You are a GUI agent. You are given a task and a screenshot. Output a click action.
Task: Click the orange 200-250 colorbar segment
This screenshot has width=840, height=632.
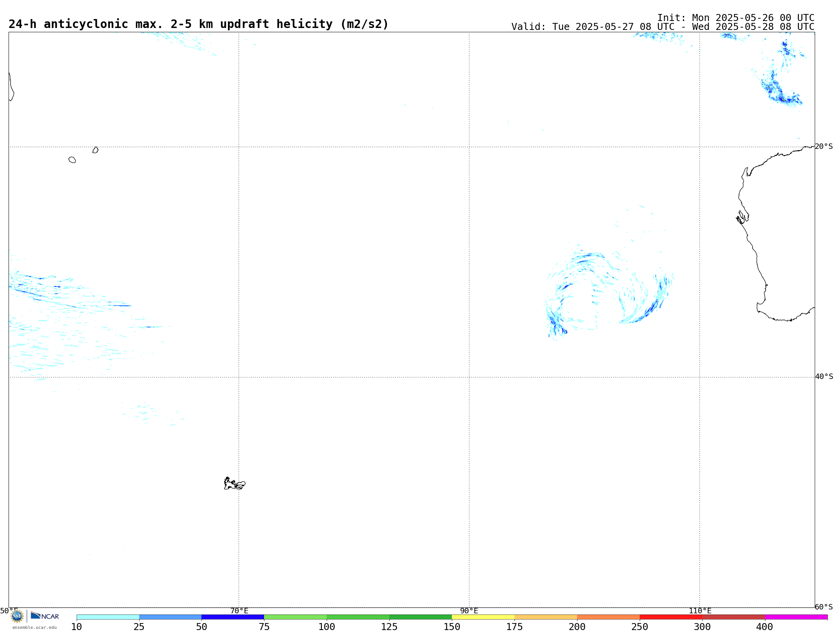pos(609,617)
